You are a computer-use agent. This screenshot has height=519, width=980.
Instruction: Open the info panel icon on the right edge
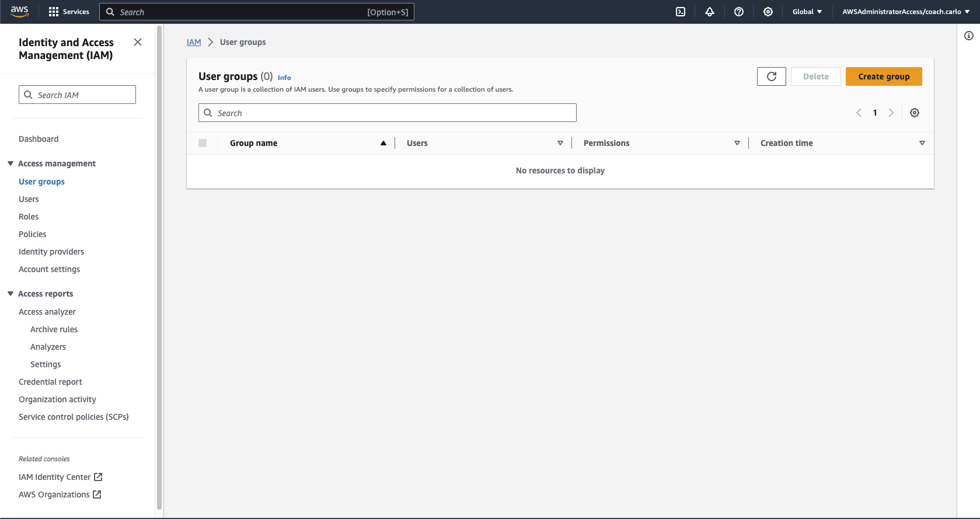tap(969, 36)
